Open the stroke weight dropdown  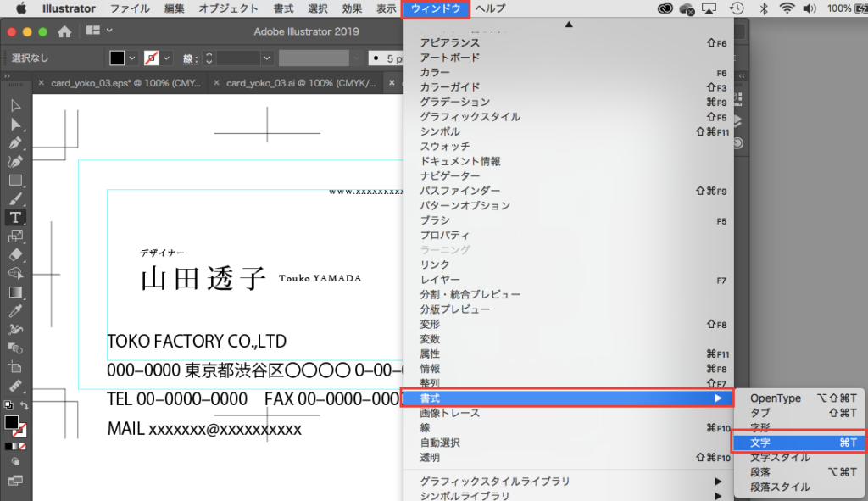coord(266,58)
